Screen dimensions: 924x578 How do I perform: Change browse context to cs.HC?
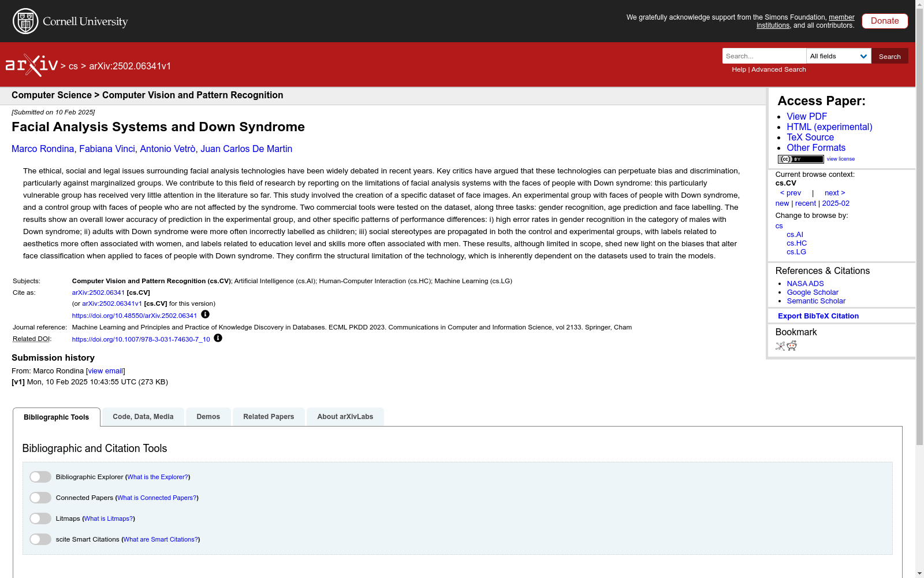click(796, 243)
